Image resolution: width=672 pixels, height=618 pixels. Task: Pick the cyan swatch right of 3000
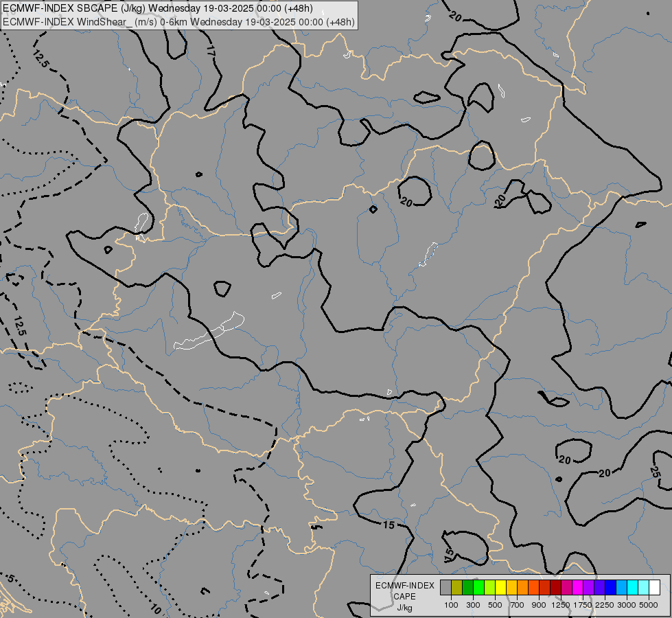[633, 588]
